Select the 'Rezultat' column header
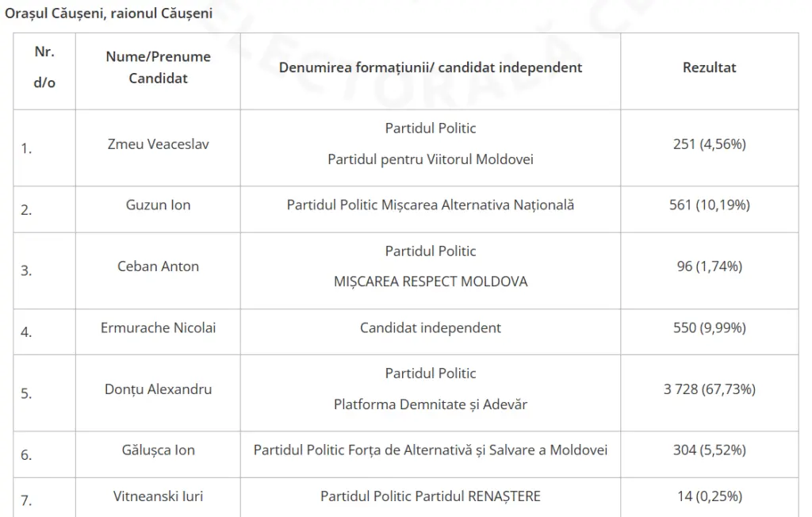Viewport: 812px width, 517px height. pyautogui.click(x=709, y=67)
